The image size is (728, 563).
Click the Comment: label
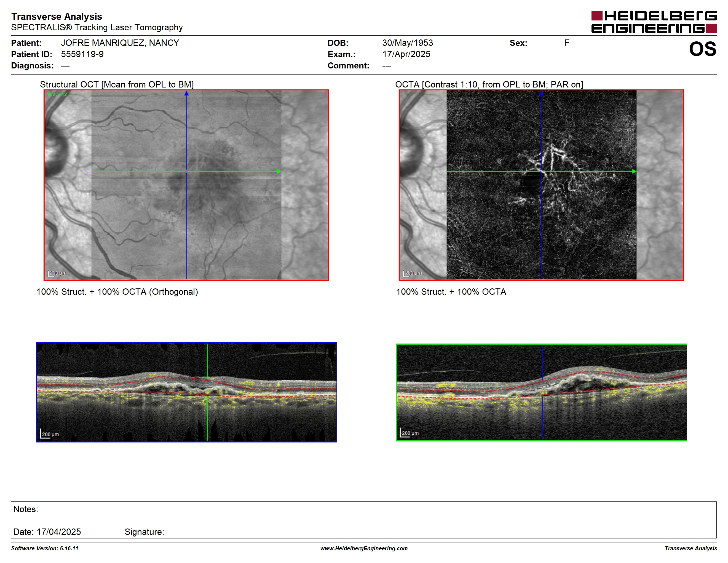pyautogui.click(x=348, y=66)
